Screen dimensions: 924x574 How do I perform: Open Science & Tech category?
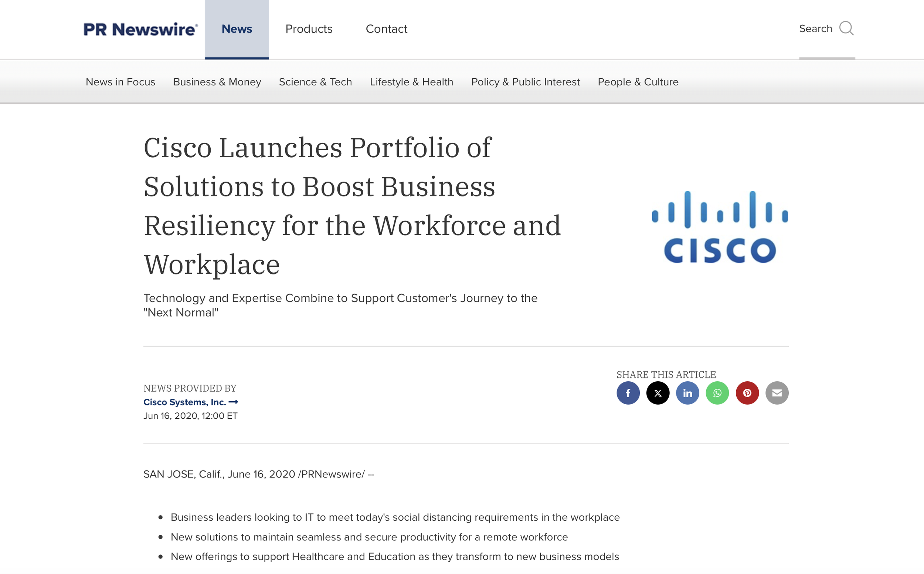[x=315, y=82]
